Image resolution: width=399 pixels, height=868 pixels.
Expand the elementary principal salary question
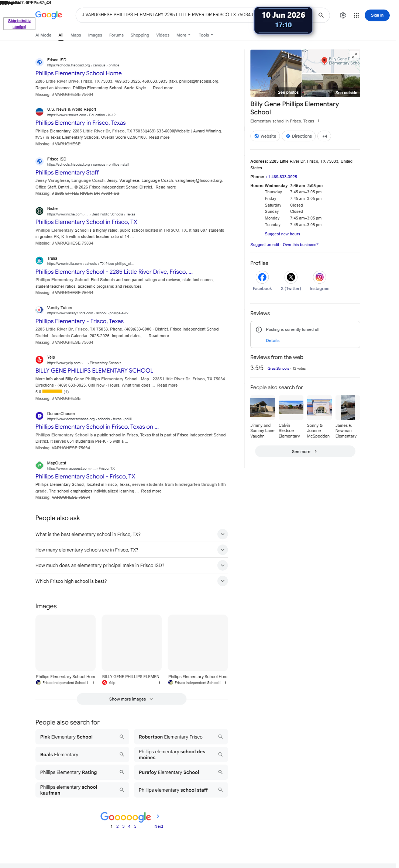coord(222,565)
